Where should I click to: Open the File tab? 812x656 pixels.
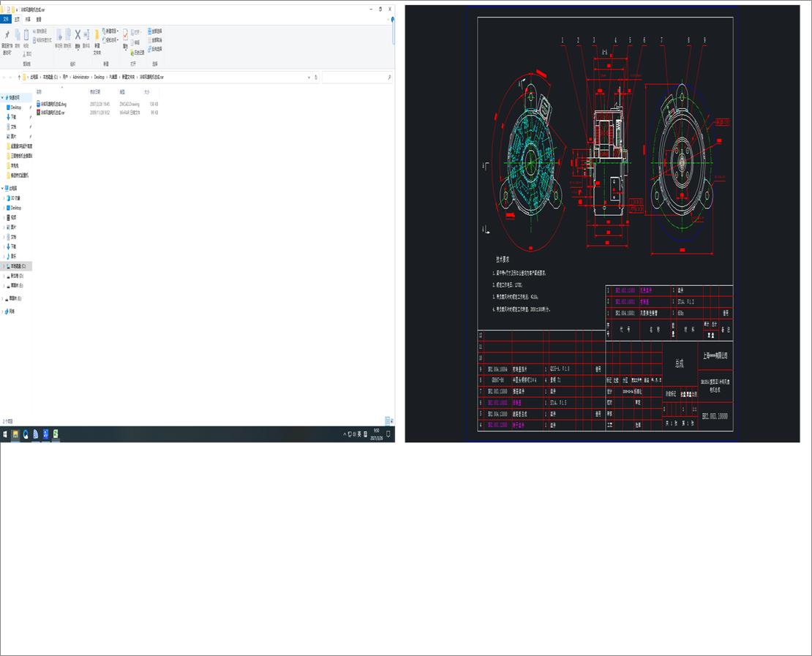[6, 19]
